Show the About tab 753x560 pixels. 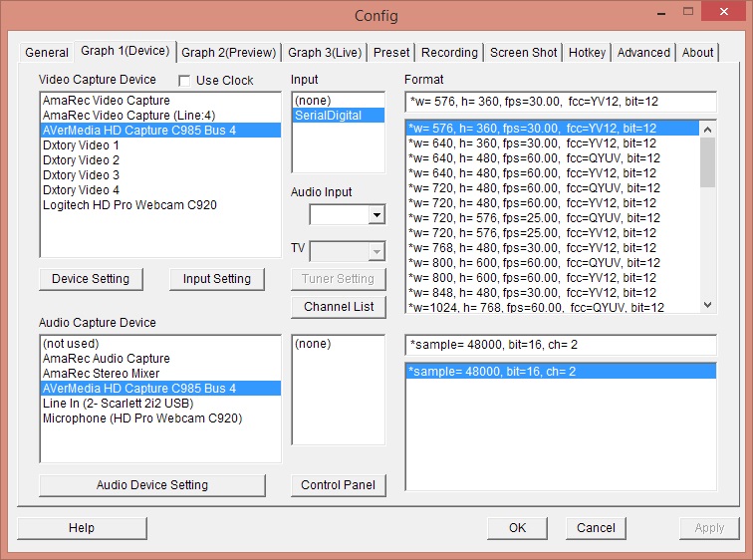[x=698, y=53]
